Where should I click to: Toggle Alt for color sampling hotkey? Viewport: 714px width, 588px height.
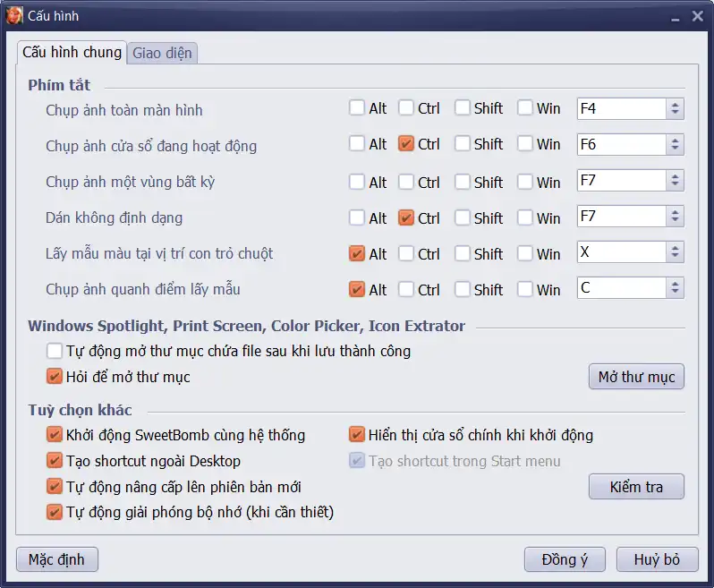(x=357, y=253)
